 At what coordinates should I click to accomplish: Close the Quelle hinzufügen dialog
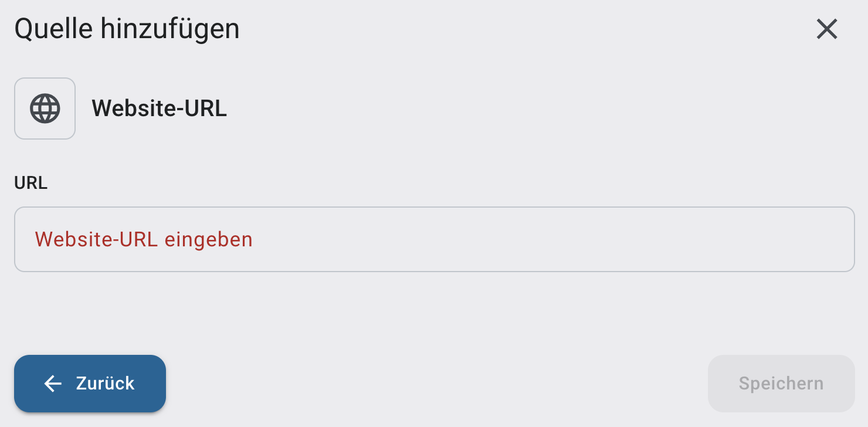pos(827,29)
